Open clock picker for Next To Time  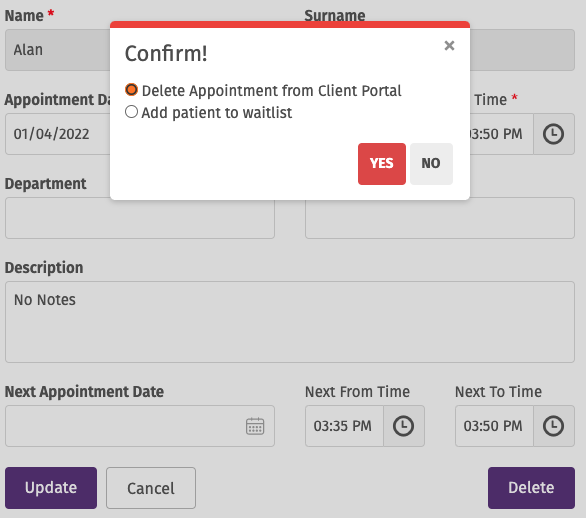[x=553, y=426]
